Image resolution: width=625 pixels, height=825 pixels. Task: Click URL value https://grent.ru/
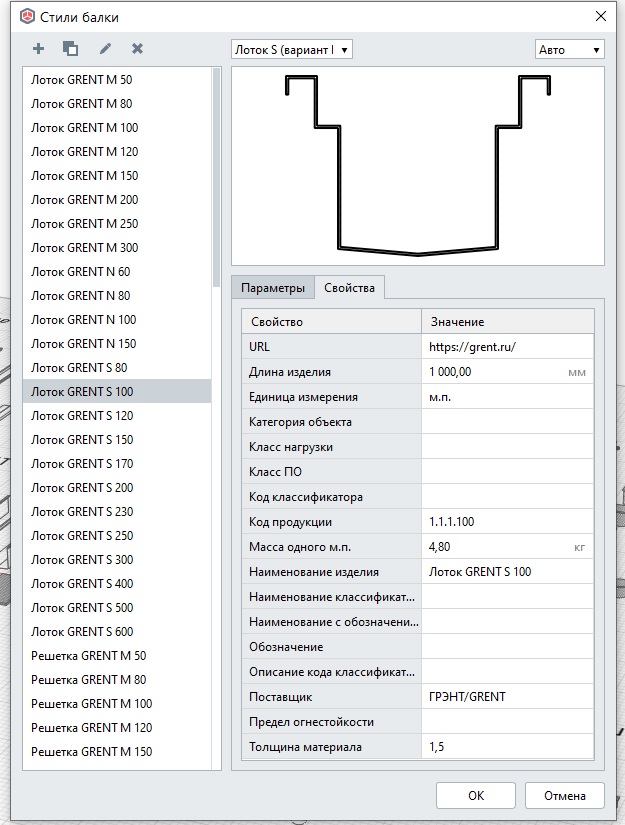pyautogui.click(x=507, y=347)
